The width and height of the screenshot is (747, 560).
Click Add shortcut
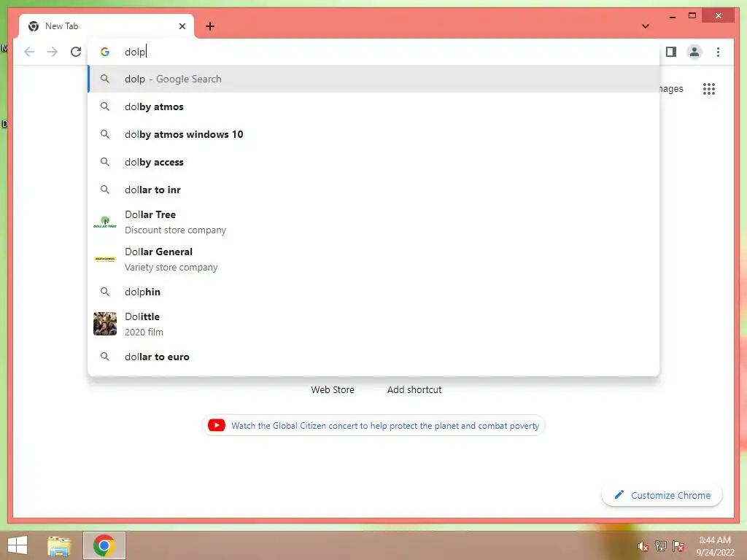414,389
